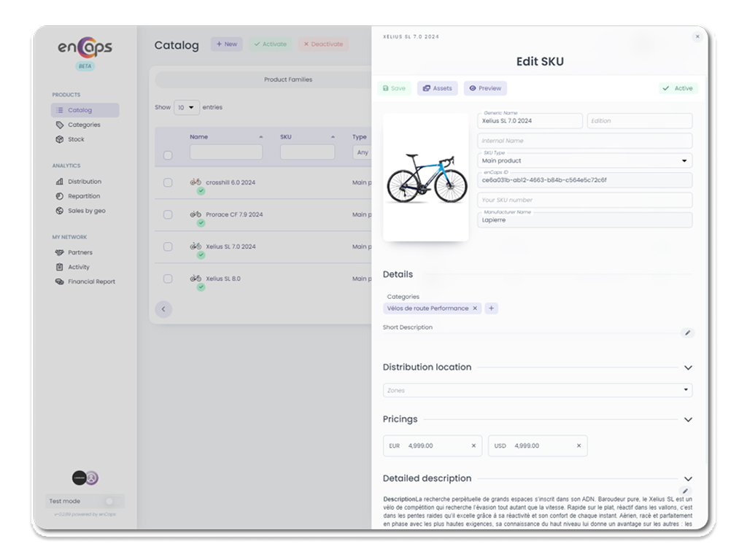Screen dimensions: 747x560
Task: Click the Edit SKU panel scrollbar
Action: (706, 269)
